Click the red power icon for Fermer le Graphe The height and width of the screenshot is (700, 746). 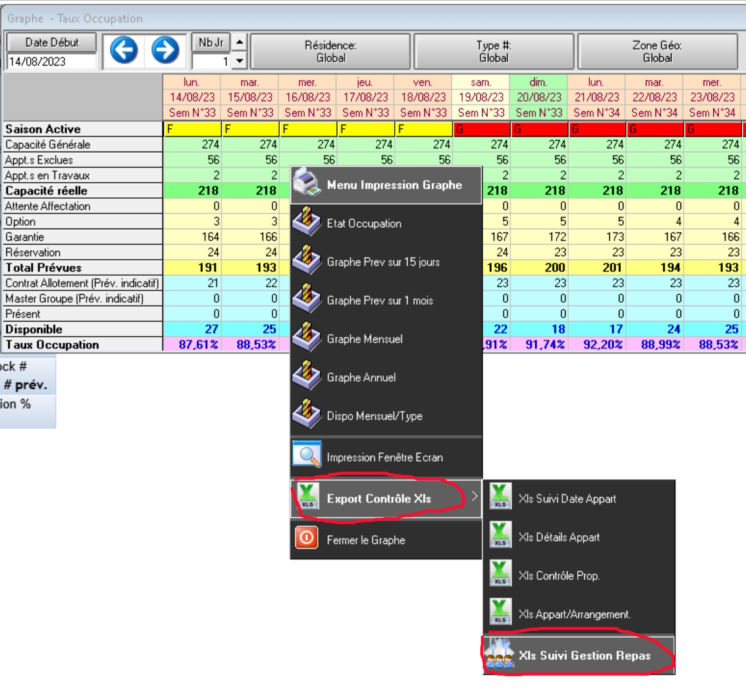tap(307, 538)
